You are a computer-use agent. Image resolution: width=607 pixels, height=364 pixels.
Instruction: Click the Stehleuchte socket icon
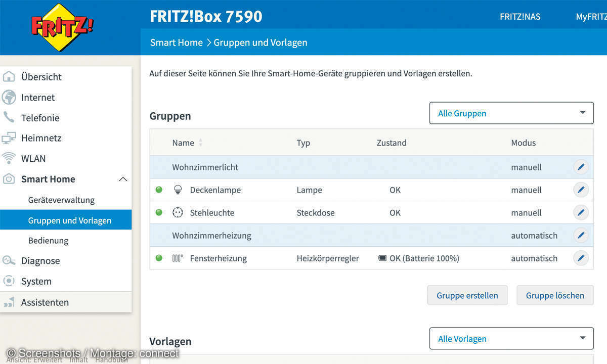[x=178, y=213]
